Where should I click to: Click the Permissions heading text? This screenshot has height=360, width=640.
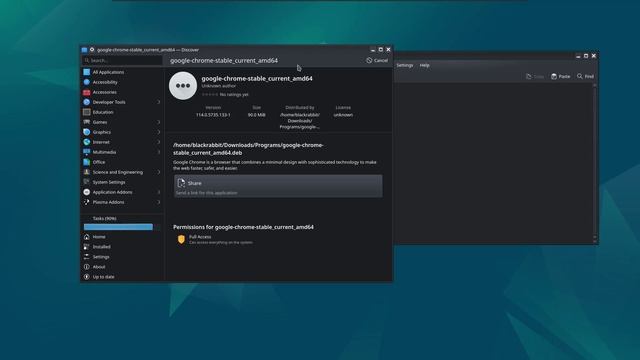(243, 227)
